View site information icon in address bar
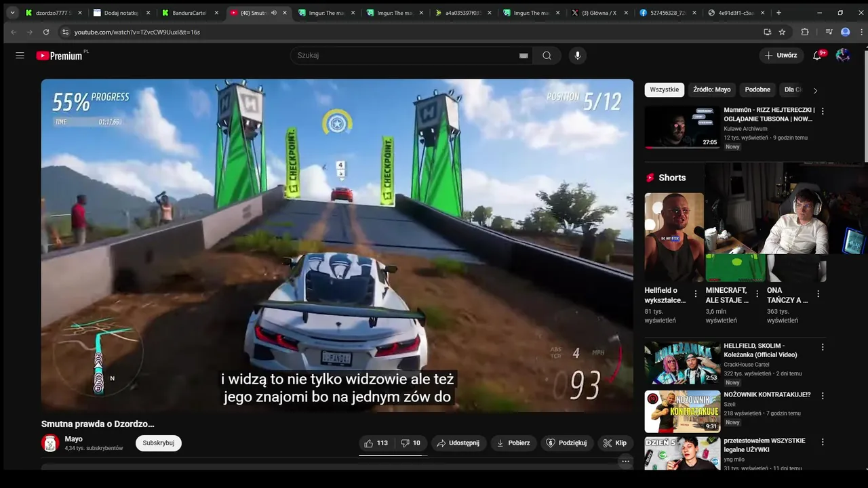Viewport: 868px width, 488px height. (65, 32)
